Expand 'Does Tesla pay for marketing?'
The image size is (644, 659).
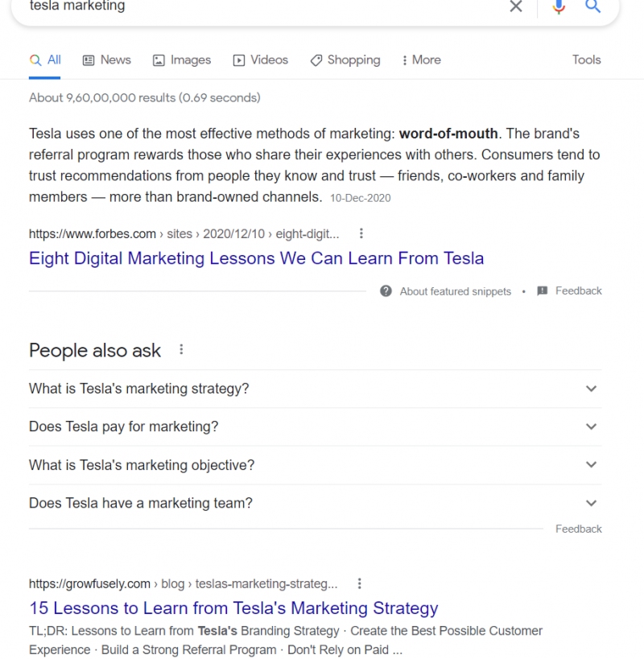click(x=591, y=426)
